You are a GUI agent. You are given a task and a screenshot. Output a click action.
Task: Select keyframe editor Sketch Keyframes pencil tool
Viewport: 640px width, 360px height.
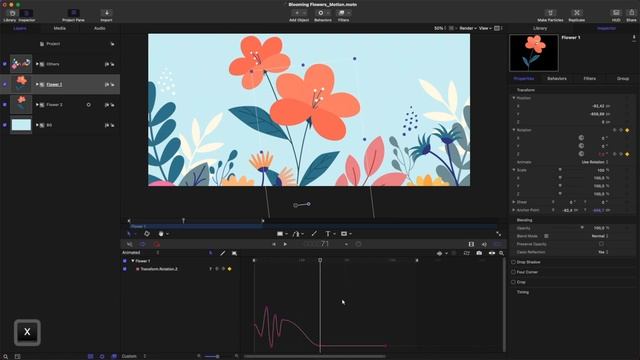(x=222, y=253)
